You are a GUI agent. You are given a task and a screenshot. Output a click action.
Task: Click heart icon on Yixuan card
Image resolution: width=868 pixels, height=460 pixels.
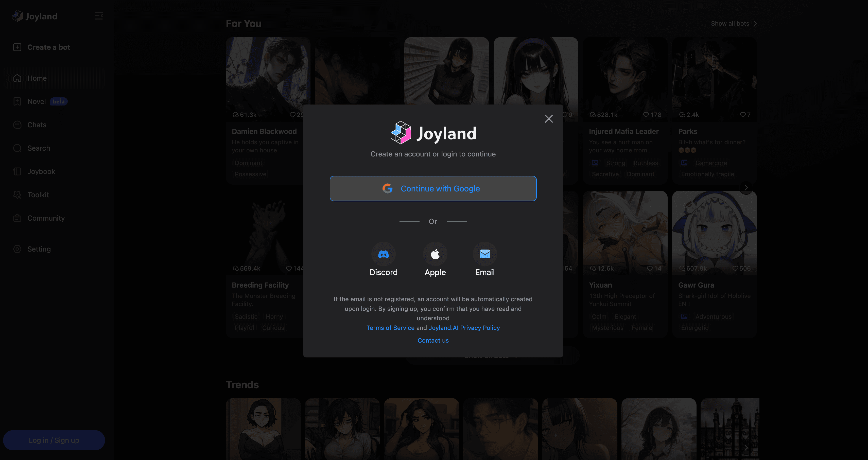pyautogui.click(x=650, y=268)
